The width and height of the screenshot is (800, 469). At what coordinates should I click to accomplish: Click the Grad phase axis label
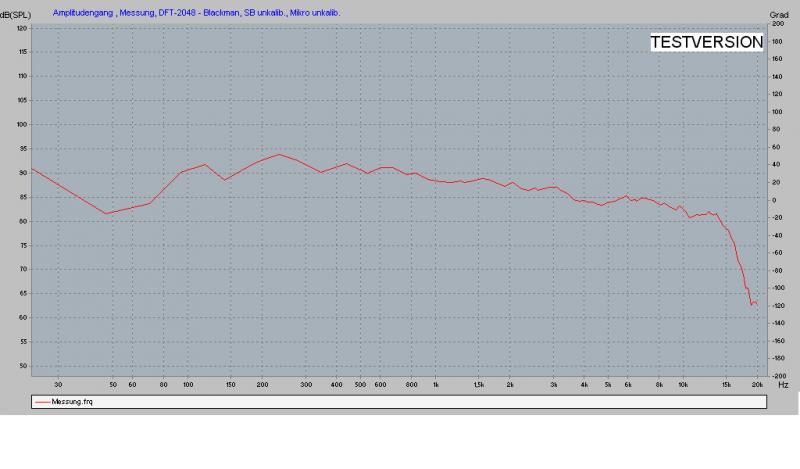pyautogui.click(x=779, y=15)
